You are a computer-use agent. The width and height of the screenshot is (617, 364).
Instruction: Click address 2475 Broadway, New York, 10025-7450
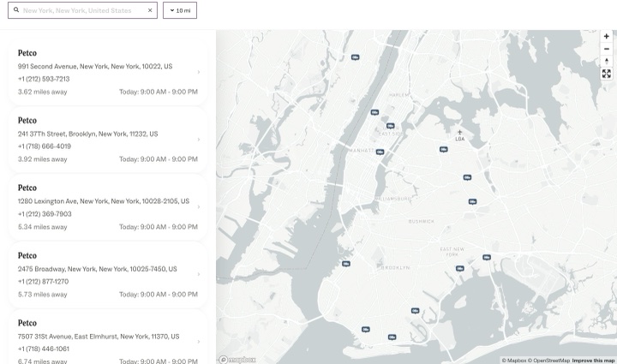[97, 269]
